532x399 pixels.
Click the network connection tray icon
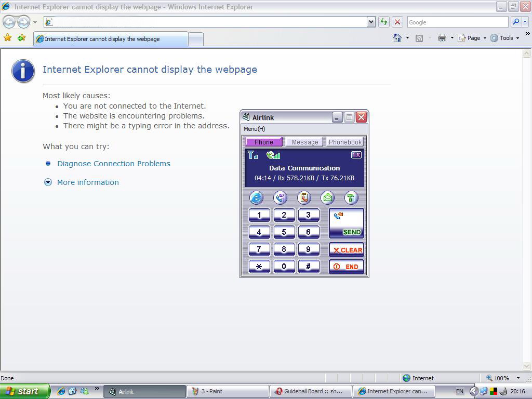[484, 391]
